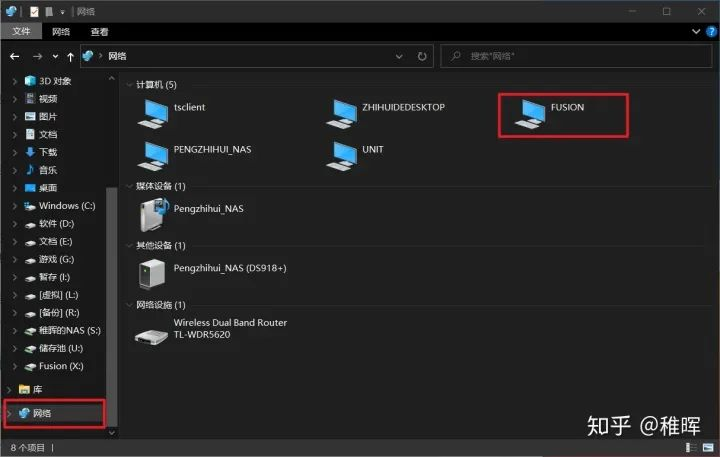Open the ZHIHUIDEDESKTOP computer

[342, 114]
